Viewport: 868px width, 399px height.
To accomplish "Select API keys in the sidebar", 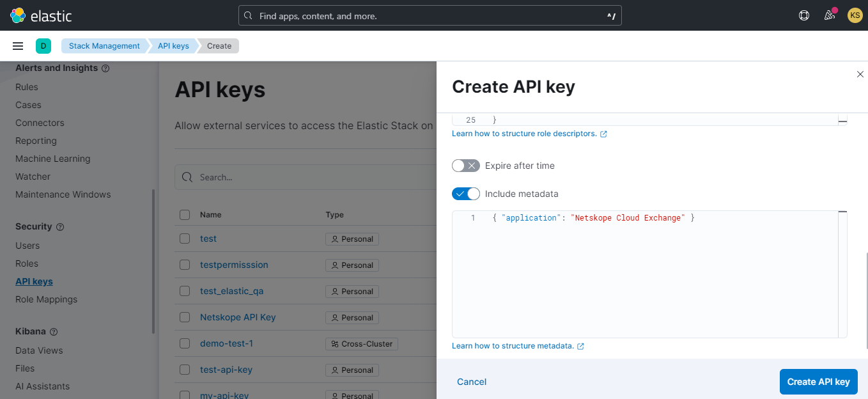I will [34, 281].
